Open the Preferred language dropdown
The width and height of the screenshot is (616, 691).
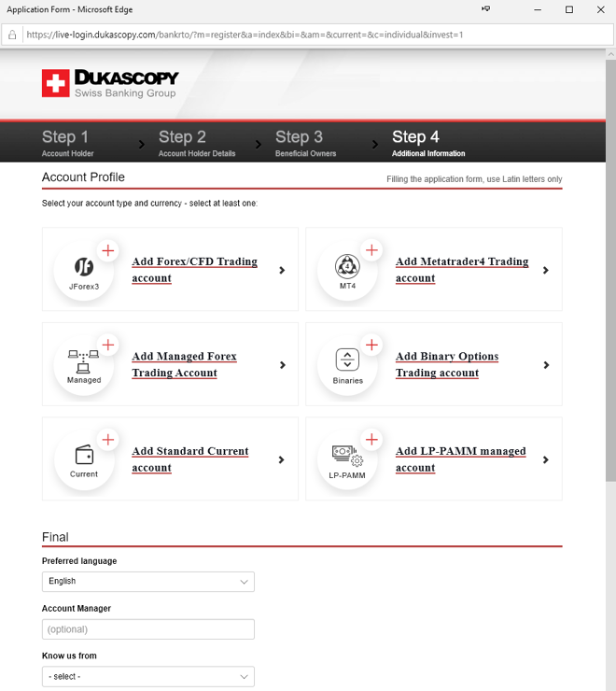tap(147, 582)
